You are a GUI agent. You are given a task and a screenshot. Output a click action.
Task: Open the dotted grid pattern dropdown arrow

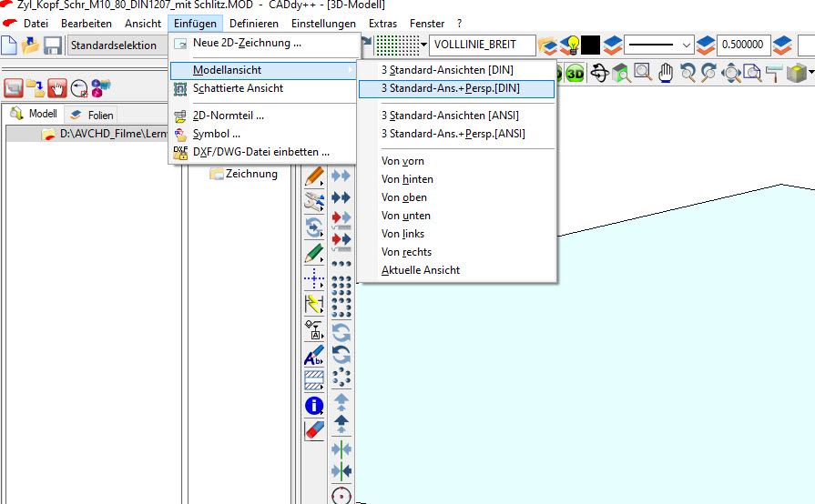(423, 45)
